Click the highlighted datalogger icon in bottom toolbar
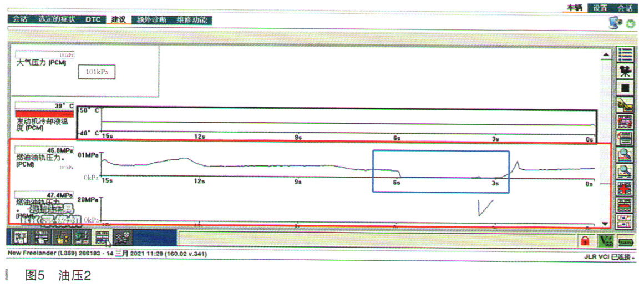Image resolution: width=644 pixels, height=287 pixels. [102, 238]
